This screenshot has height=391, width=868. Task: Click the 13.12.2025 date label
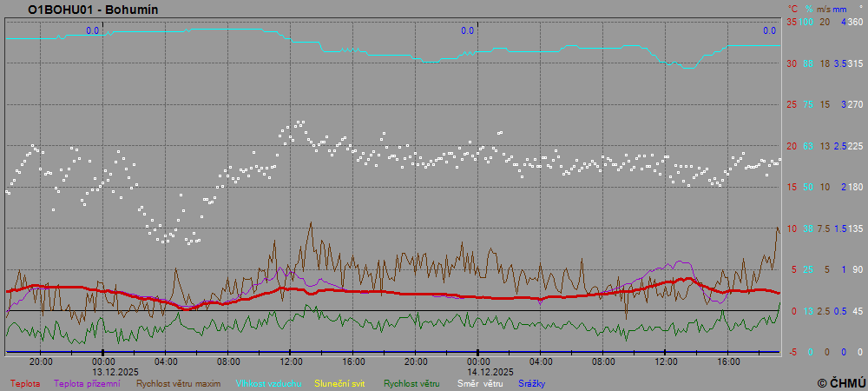pos(104,371)
